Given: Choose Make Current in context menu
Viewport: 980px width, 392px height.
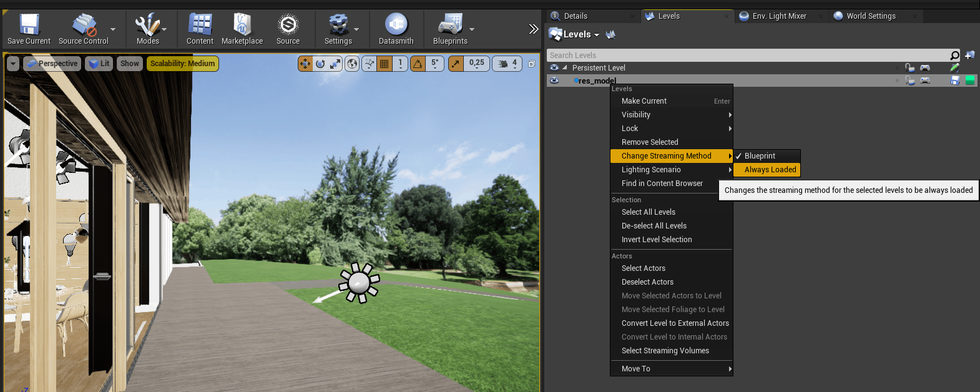Looking at the screenshot, I should 671,101.
